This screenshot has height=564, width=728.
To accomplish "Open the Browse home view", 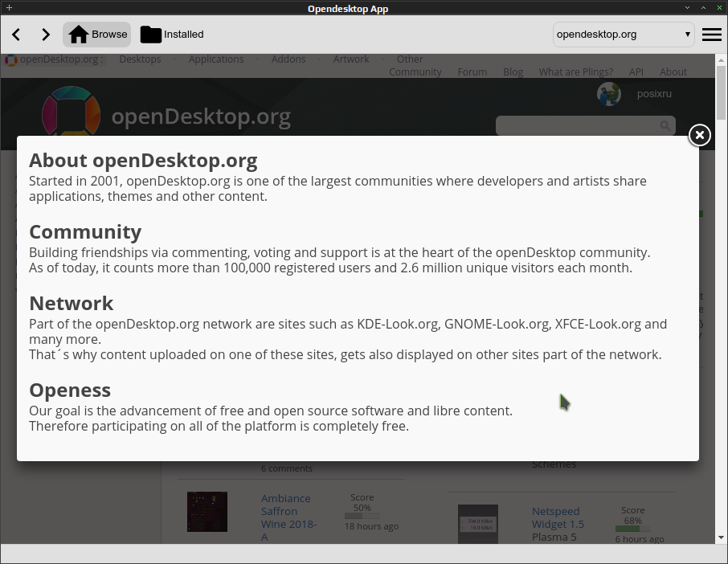I will coord(97,35).
